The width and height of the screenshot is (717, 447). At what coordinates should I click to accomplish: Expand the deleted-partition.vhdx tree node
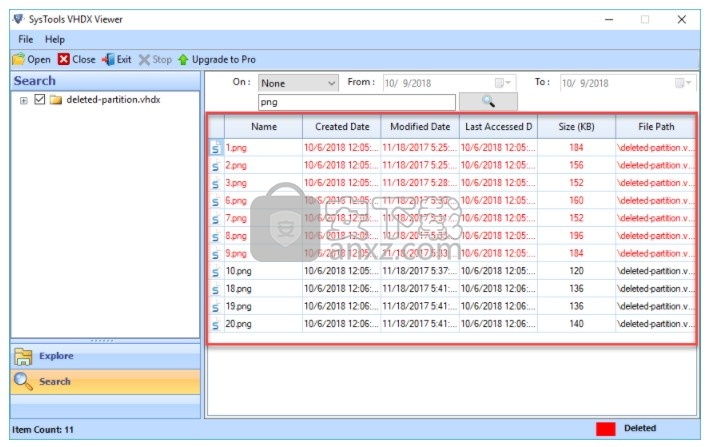coord(23,100)
